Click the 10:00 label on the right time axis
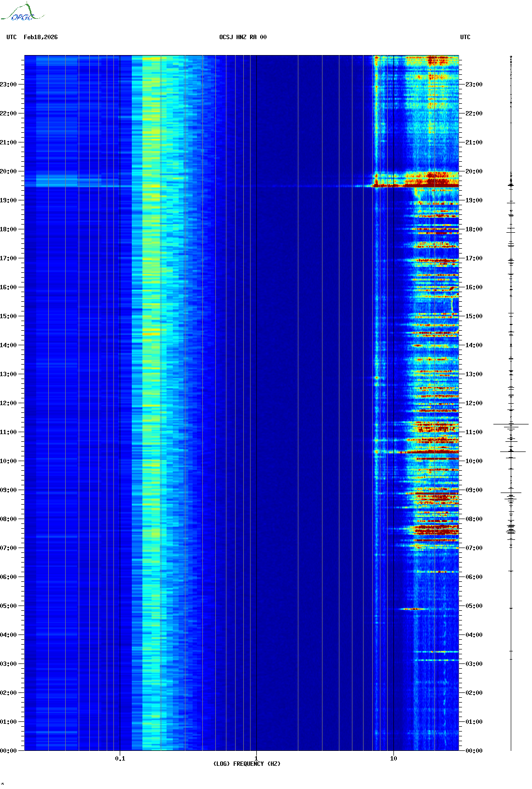 [474, 461]
